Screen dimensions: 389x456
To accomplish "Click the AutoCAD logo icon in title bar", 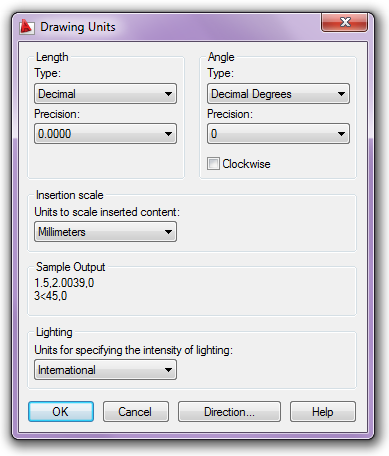I will coord(27,27).
